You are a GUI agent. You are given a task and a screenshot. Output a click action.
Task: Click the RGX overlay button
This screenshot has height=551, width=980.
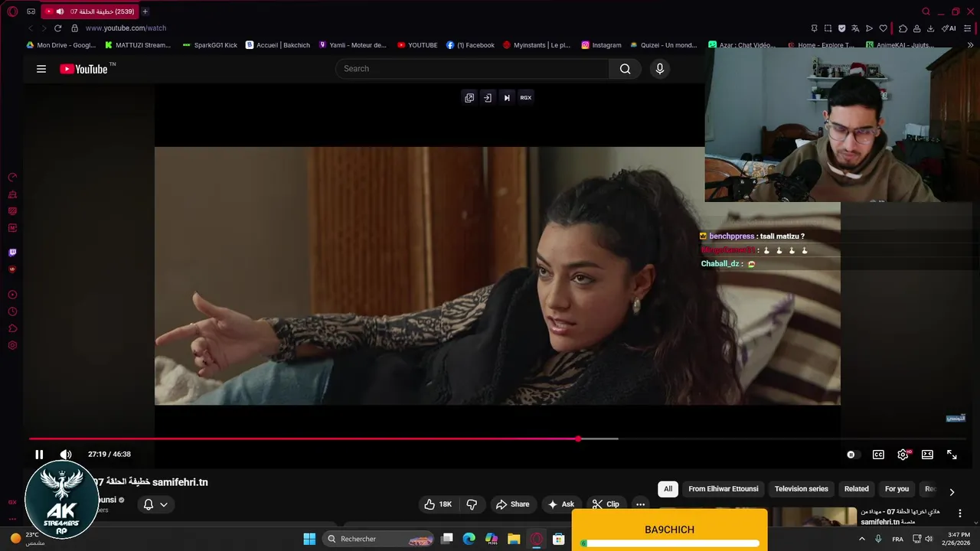point(526,98)
